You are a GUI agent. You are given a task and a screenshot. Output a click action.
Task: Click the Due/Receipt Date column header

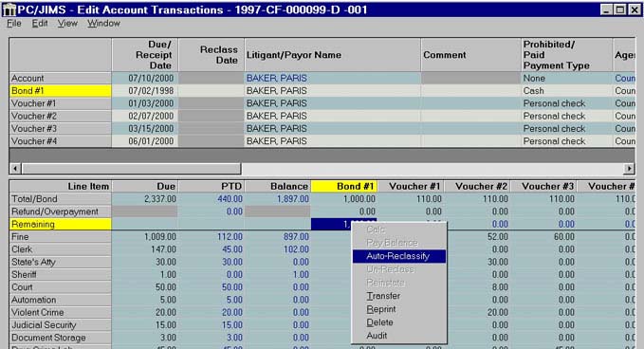click(x=145, y=55)
